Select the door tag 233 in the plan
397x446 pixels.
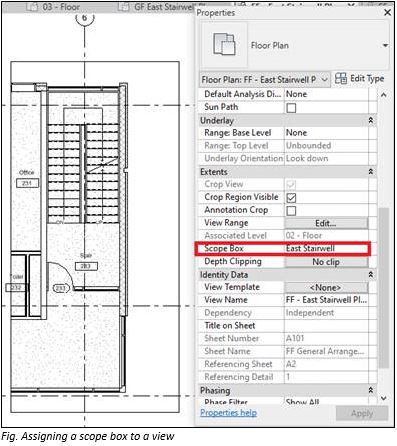[60, 288]
